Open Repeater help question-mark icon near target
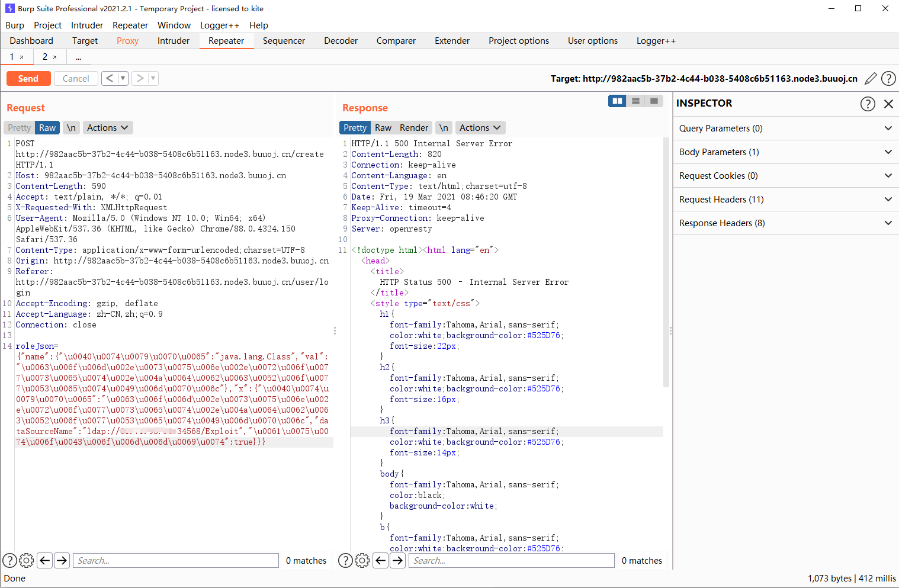Screen dimensions: 899x588 tap(888, 79)
